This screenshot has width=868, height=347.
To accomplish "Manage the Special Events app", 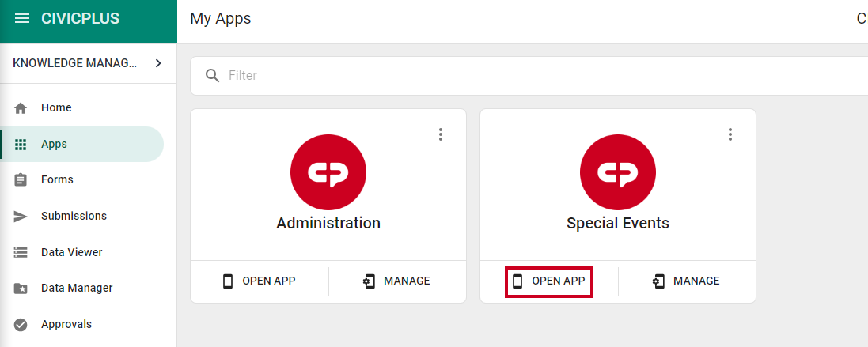I will [x=687, y=281].
